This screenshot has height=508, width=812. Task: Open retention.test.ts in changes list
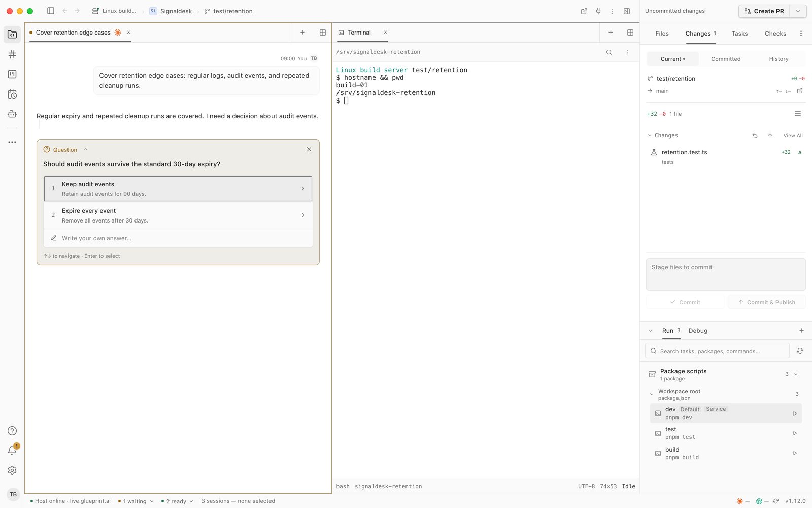tap(726, 156)
